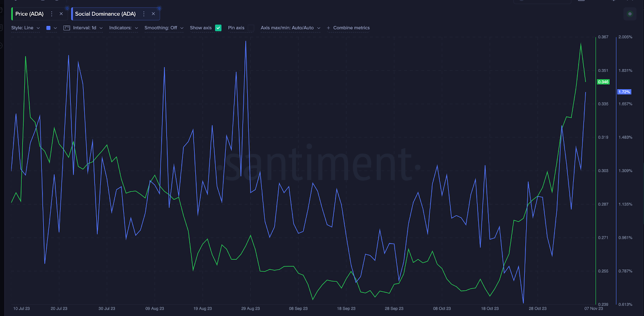Click the spark badge on Social Dominance tab
This screenshot has width=644, height=316.
(159, 8)
